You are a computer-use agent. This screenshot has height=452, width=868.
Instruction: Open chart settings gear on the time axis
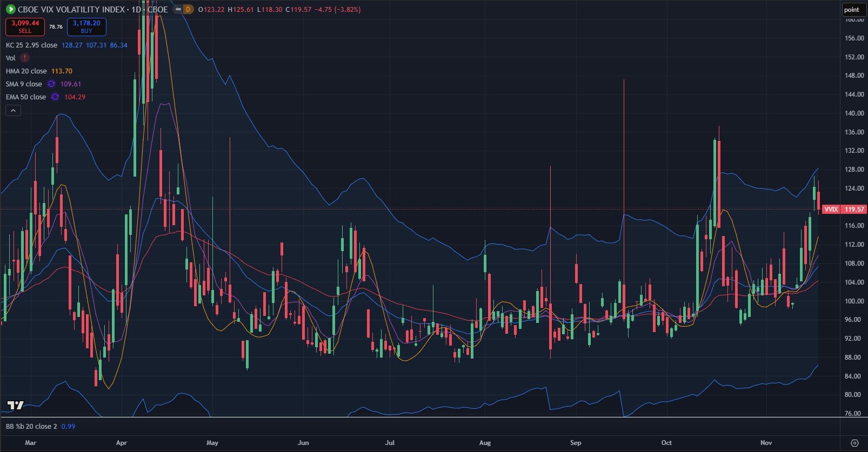(x=854, y=443)
